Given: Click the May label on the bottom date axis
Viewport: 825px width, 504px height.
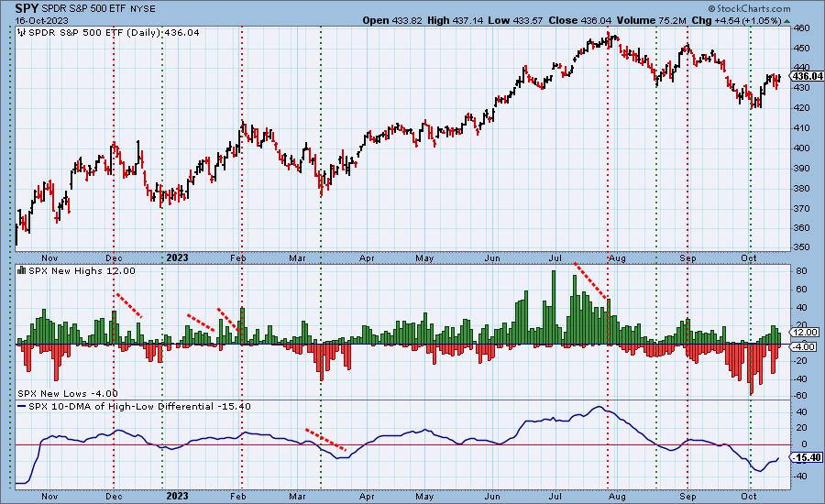Looking at the screenshot, I should coord(424,496).
